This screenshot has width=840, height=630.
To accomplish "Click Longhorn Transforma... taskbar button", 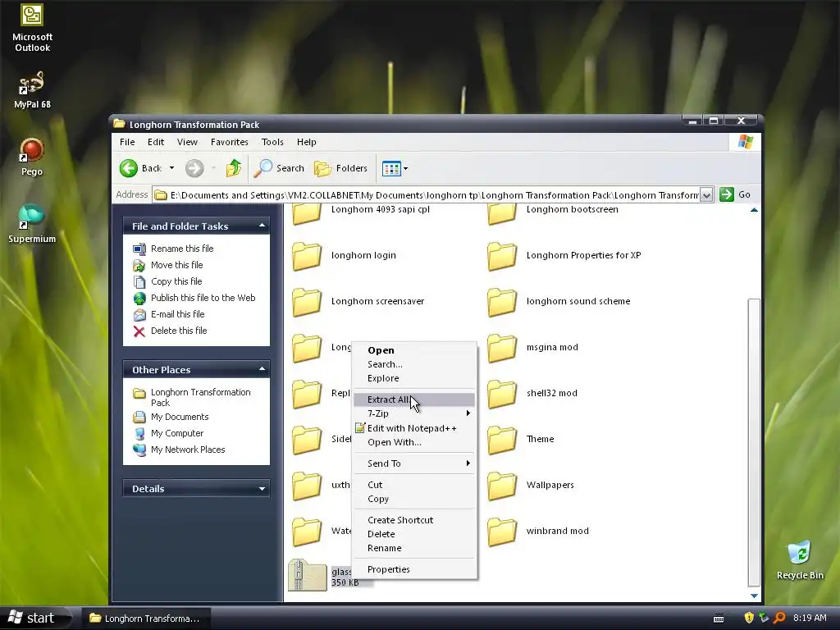I will [145, 619].
